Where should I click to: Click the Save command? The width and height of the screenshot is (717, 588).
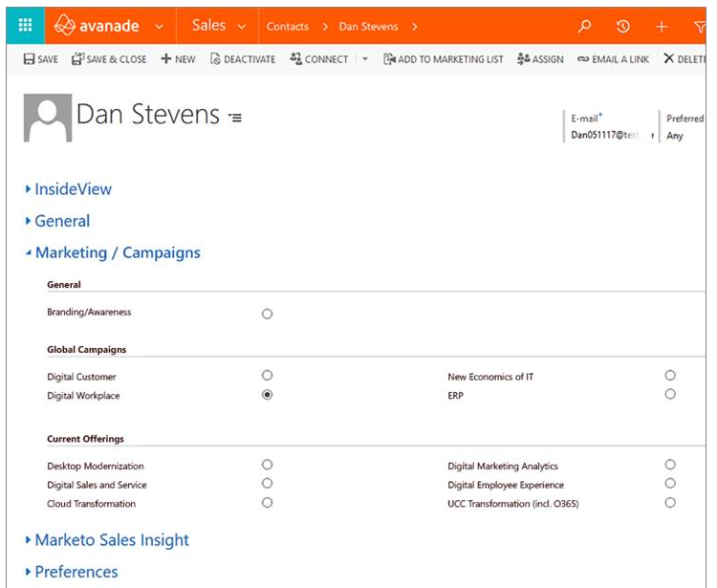tap(41, 59)
